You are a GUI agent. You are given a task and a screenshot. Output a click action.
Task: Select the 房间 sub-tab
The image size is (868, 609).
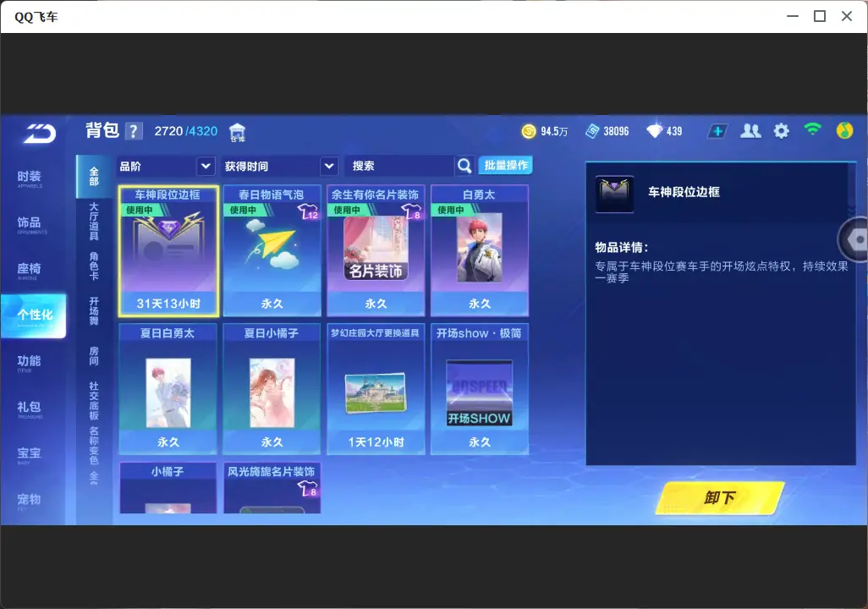click(94, 356)
